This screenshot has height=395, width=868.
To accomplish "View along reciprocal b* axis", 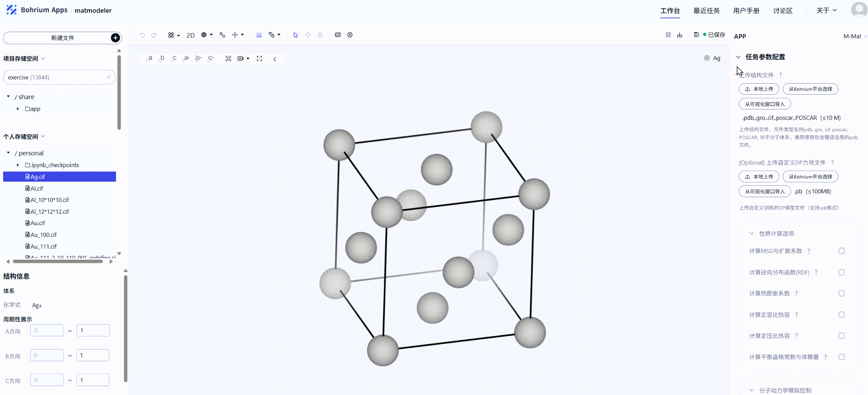I will pos(198,59).
